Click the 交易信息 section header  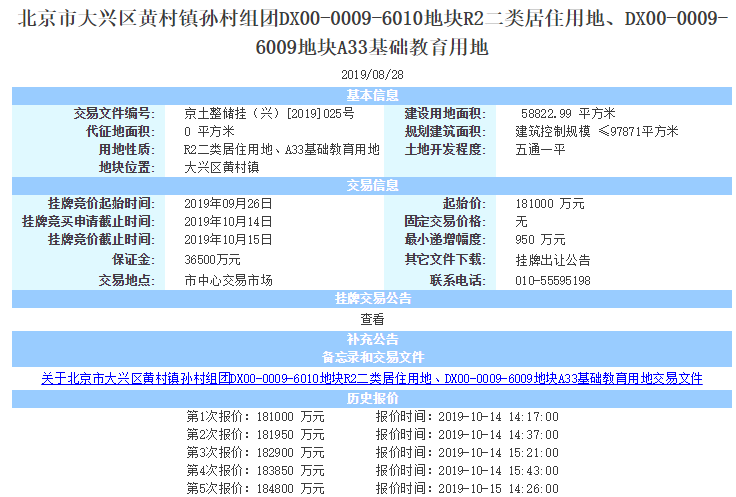(x=372, y=185)
